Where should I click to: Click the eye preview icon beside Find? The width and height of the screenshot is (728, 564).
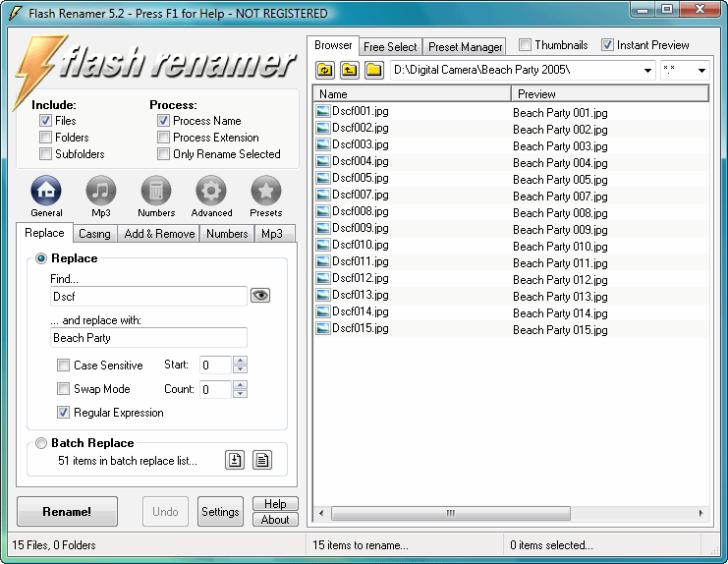point(260,295)
